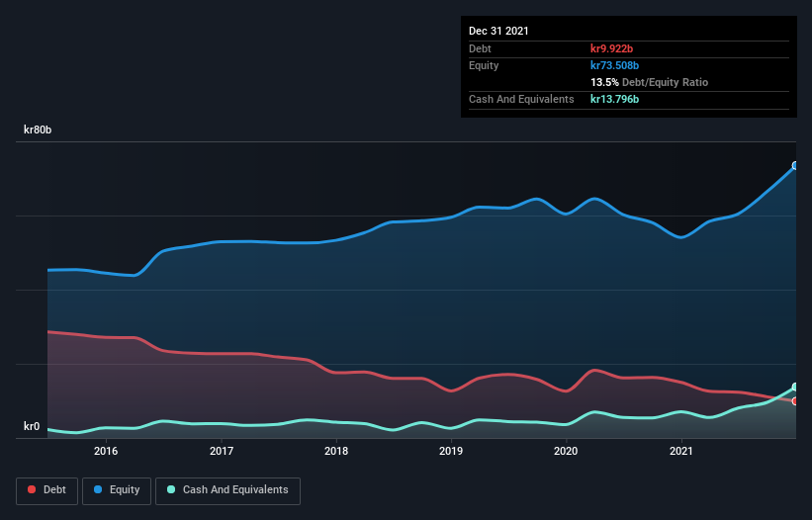The width and height of the screenshot is (812, 520).
Task: Select the 2016 x-axis label
Action: (106, 451)
